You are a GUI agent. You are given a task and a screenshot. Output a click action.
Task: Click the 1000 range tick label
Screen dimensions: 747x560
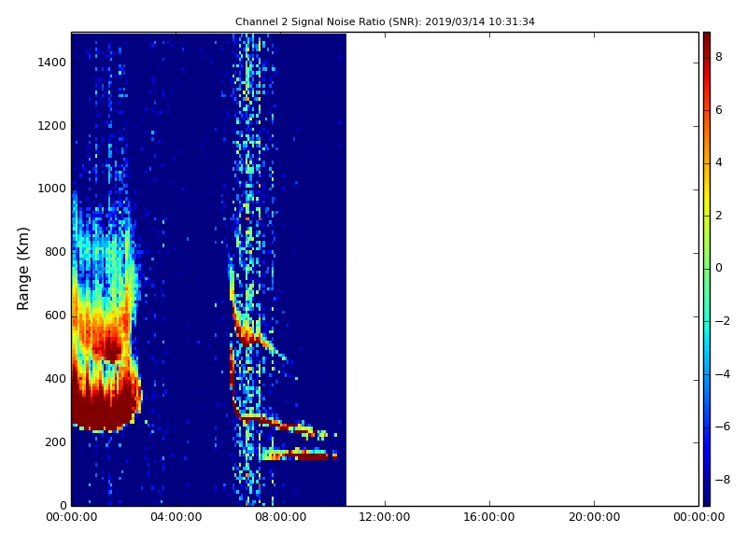click(x=52, y=189)
